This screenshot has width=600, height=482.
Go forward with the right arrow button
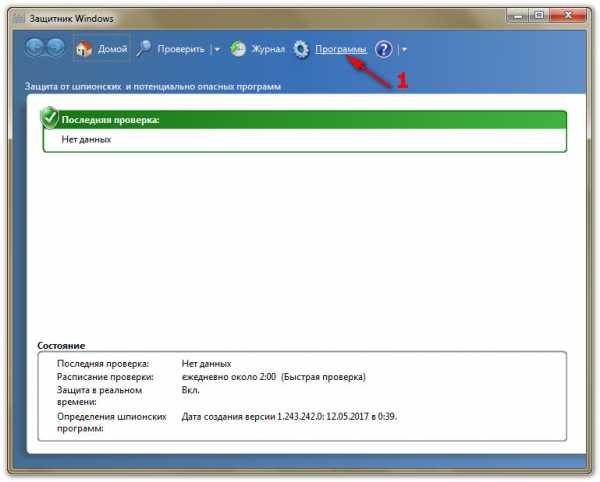pos(56,48)
